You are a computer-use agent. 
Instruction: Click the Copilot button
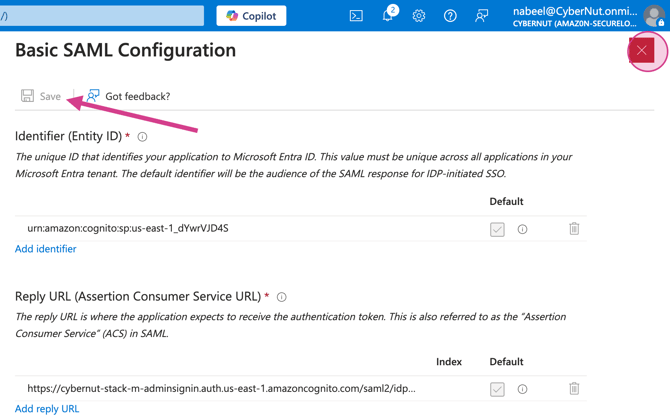pos(251,16)
